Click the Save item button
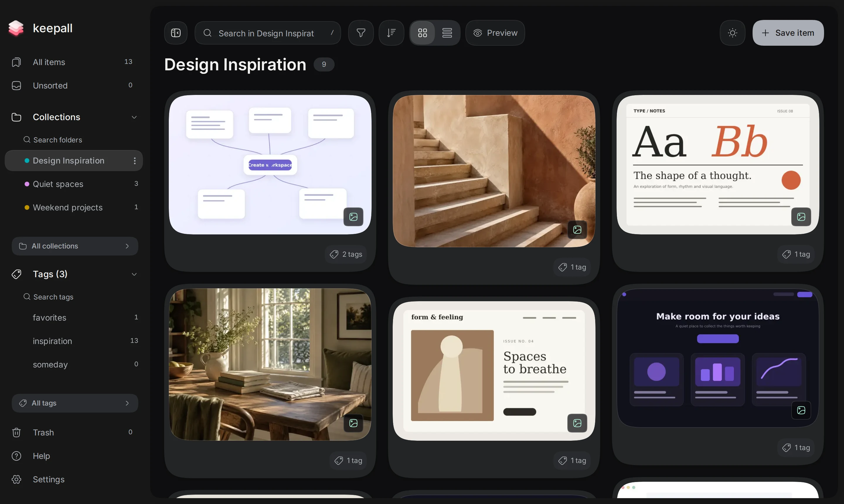Viewport: 844px width, 504px height. (788, 33)
